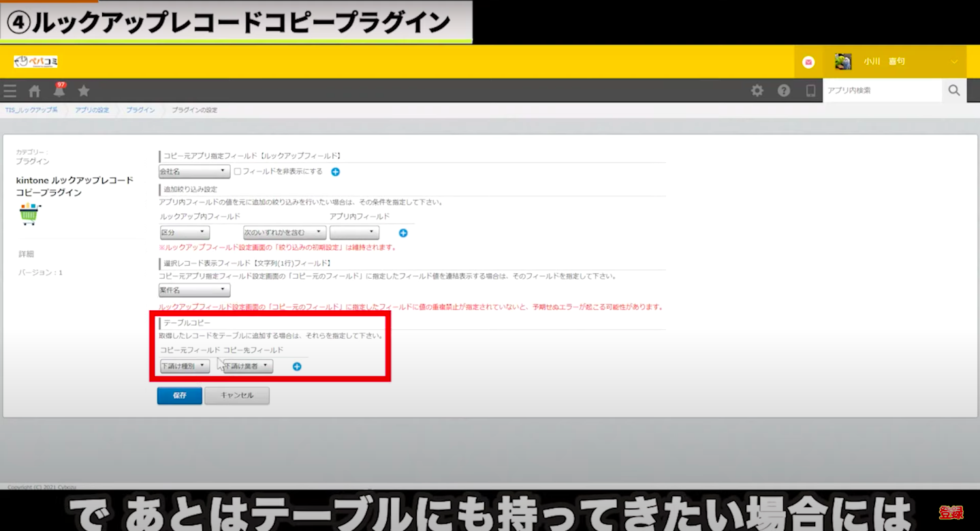Click the キャンセル button

(236, 395)
